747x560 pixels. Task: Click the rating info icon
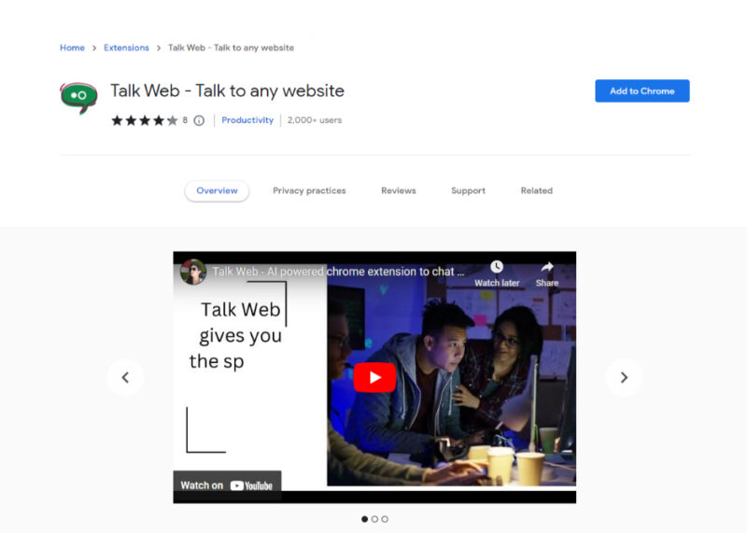[x=199, y=120]
